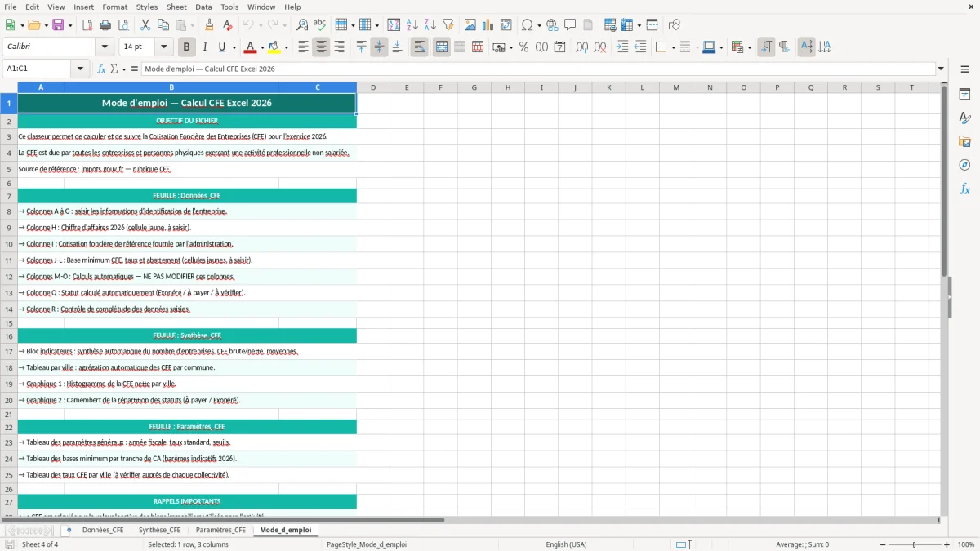Open the Conditional Formatting dropdown arrow

coord(749,47)
